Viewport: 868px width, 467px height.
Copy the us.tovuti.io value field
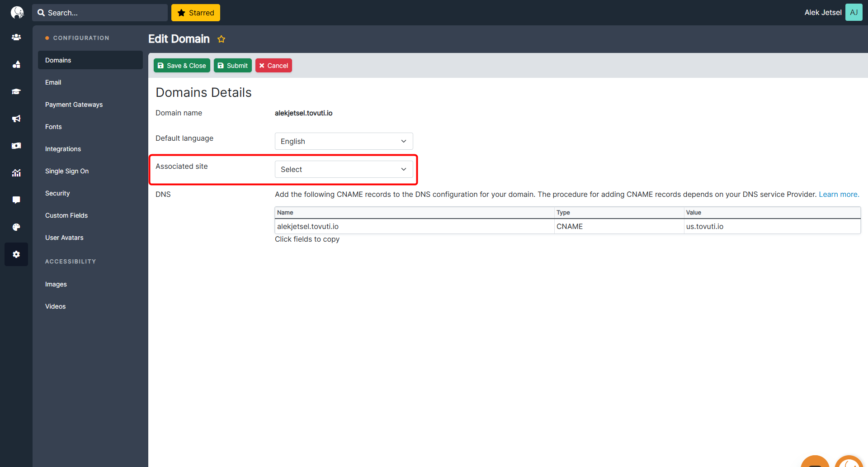click(x=704, y=226)
